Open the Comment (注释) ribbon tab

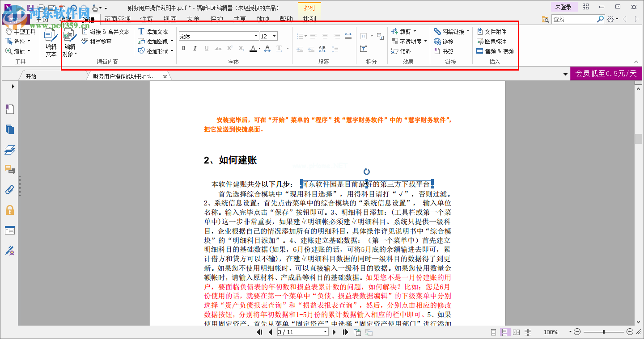(147, 19)
